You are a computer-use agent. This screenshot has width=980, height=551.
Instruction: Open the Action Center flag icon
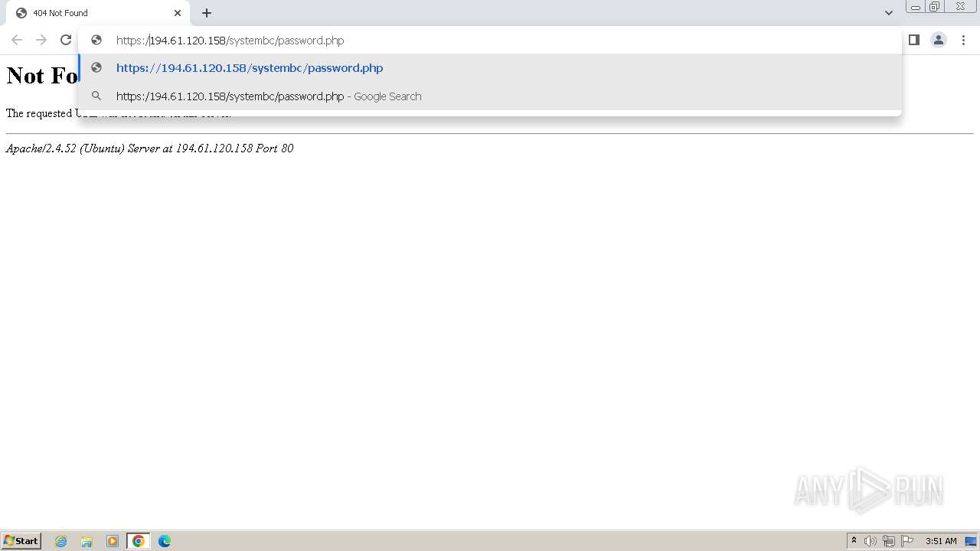907,541
